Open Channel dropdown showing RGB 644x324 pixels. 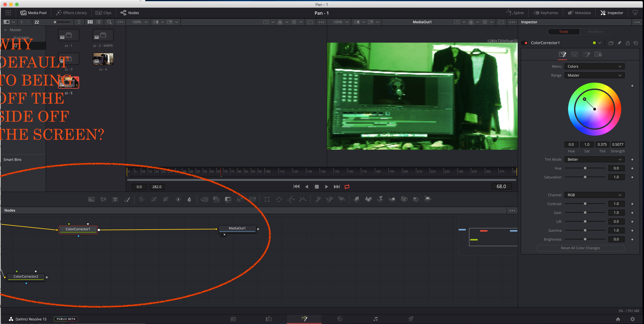(594, 195)
